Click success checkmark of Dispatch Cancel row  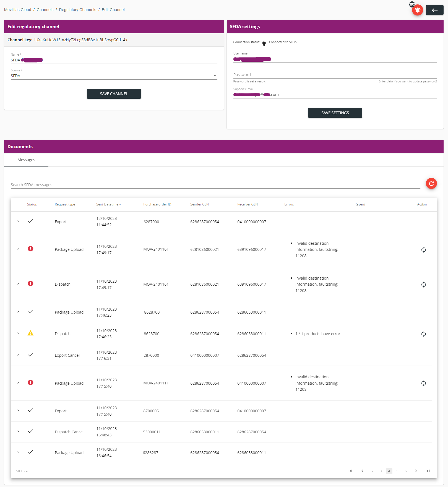pyautogui.click(x=30, y=431)
